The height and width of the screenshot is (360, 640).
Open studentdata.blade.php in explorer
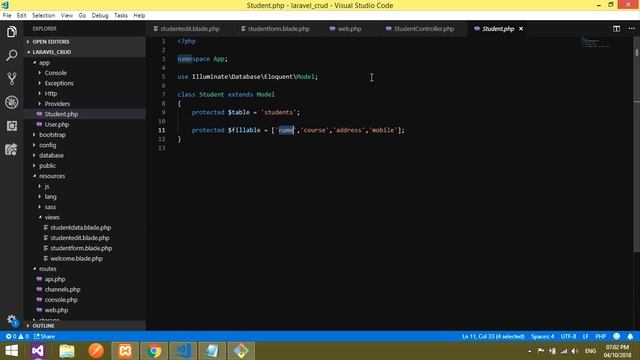pyautogui.click(x=85, y=227)
